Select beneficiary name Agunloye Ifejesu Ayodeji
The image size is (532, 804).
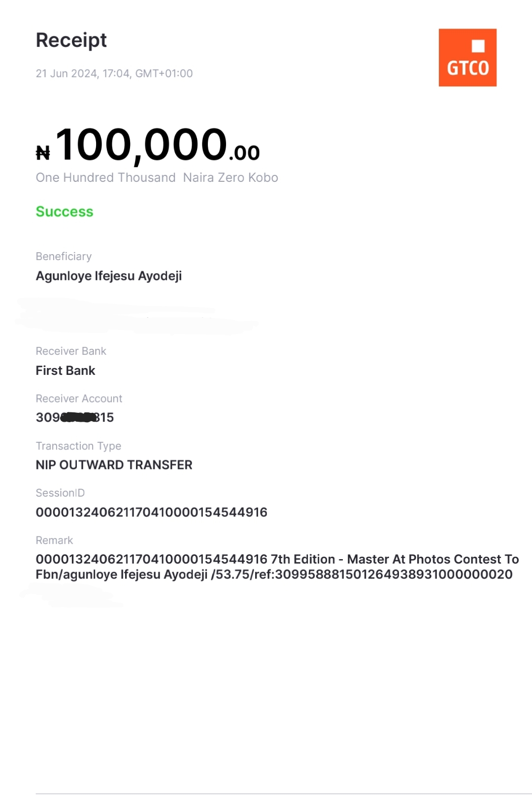[x=109, y=276]
